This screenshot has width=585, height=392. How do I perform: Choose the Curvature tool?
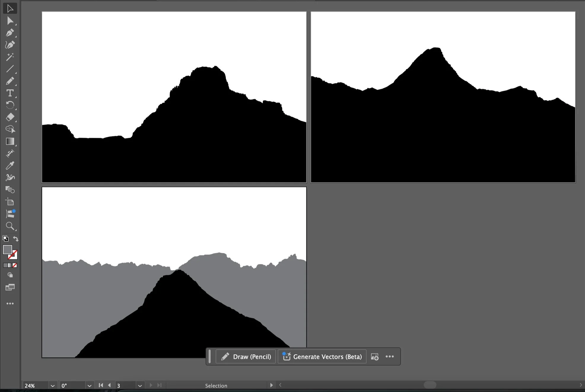click(x=10, y=45)
